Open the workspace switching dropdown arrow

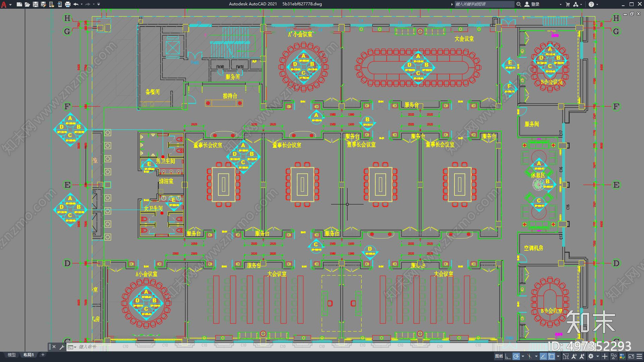[x=598, y=356]
